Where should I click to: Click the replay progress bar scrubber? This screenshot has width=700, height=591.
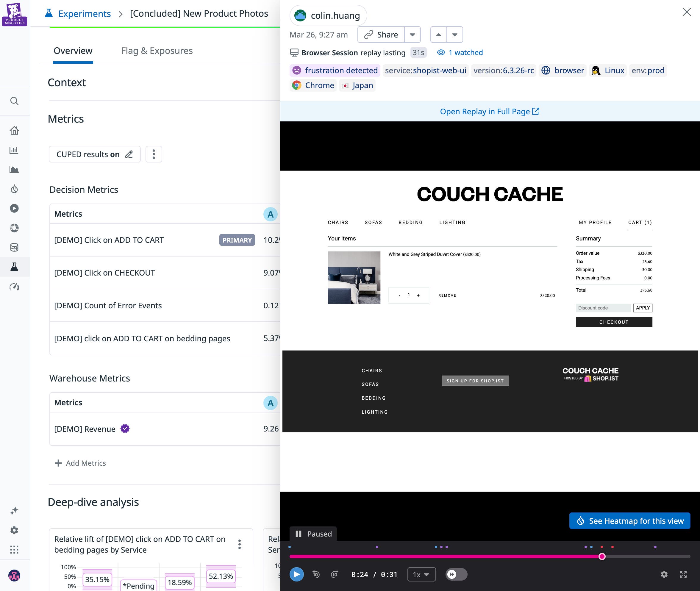(602, 556)
